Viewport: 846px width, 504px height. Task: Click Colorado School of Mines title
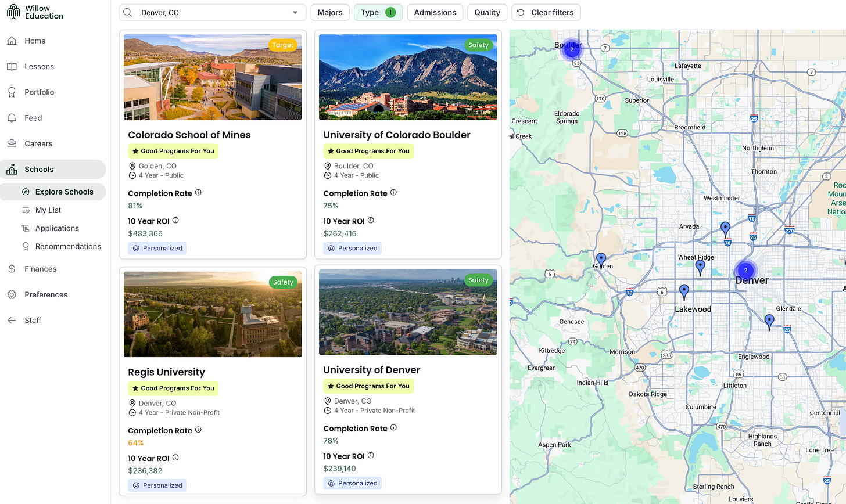[189, 135]
